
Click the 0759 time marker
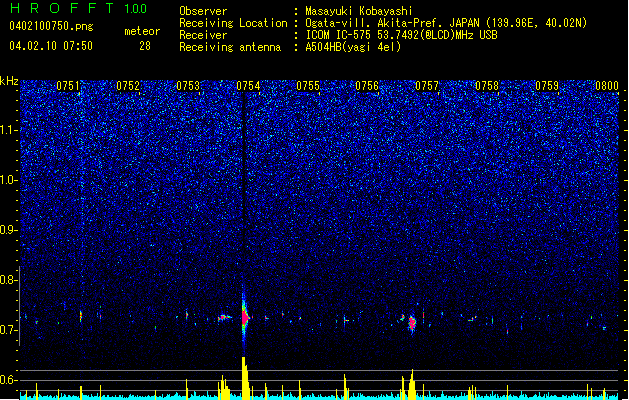pos(547,86)
